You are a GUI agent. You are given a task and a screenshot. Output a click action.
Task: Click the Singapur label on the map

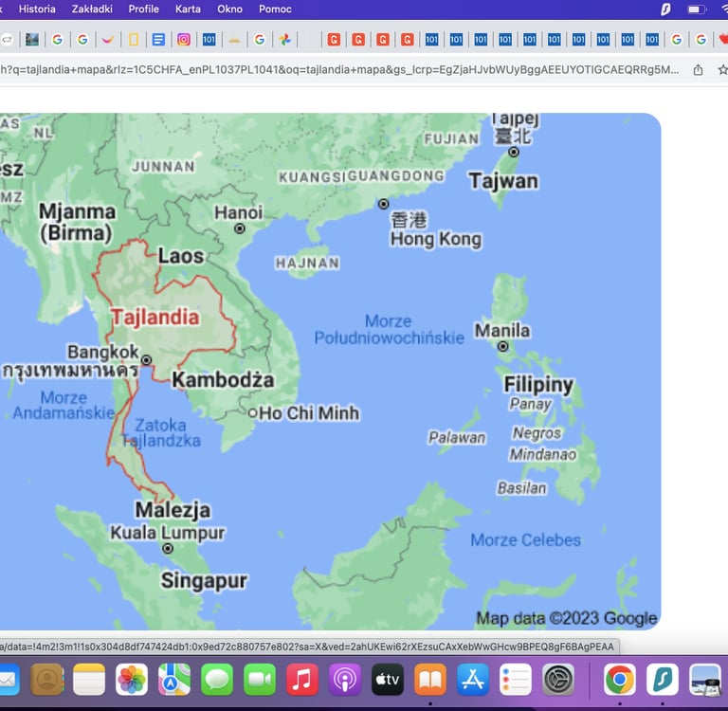coord(204,581)
